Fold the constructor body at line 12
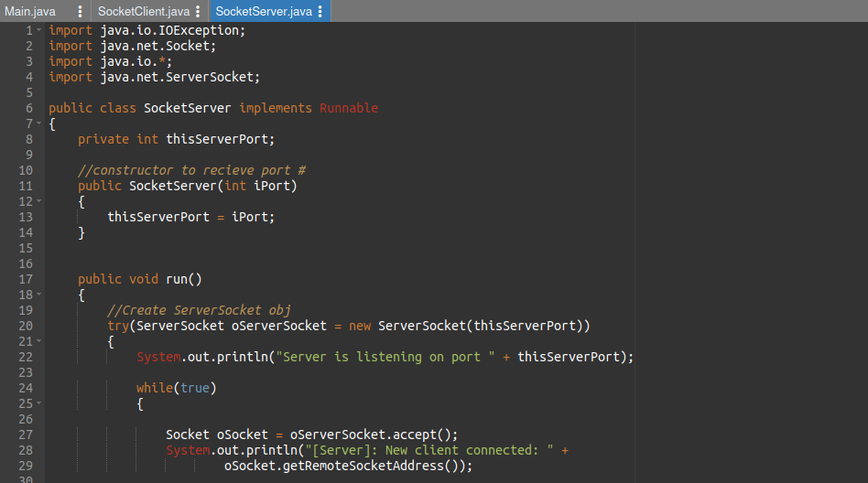The height and width of the screenshot is (483, 868). click(39, 201)
